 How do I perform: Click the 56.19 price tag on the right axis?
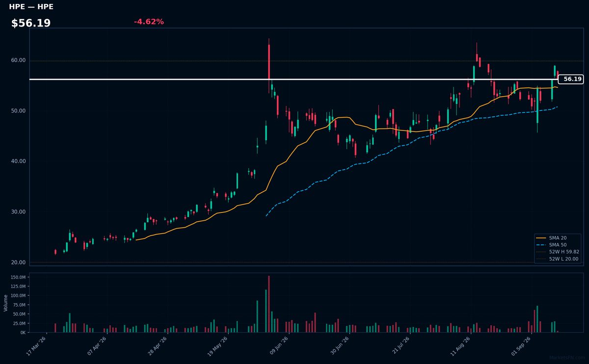coord(571,79)
